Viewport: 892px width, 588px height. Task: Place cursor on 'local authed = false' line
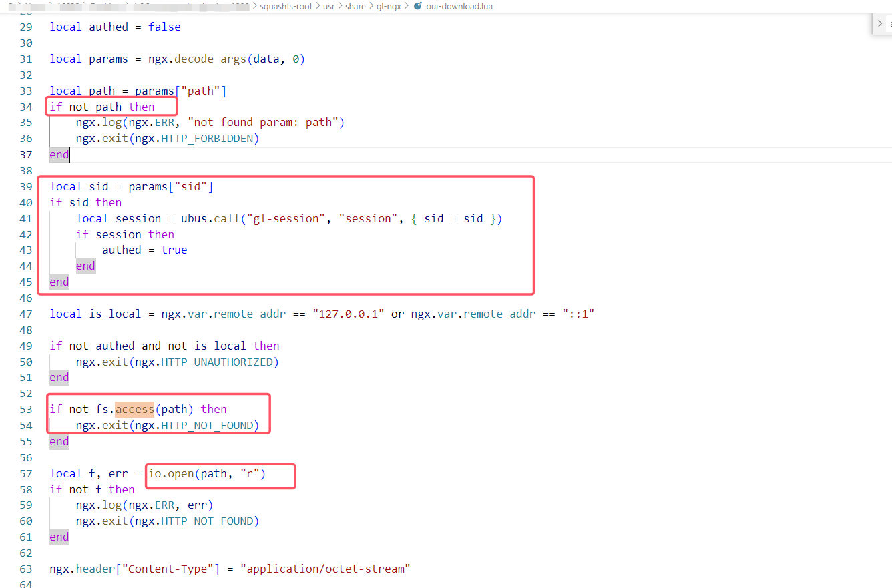pos(116,27)
